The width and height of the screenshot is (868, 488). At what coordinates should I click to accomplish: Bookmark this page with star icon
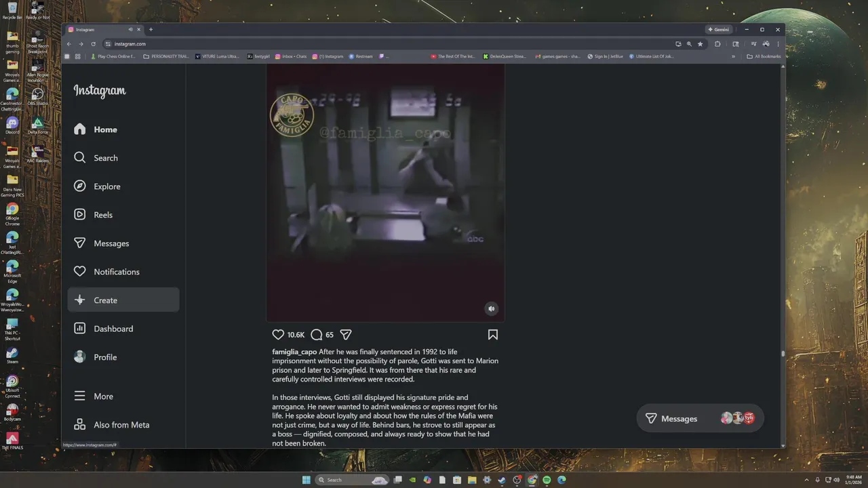(x=701, y=44)
